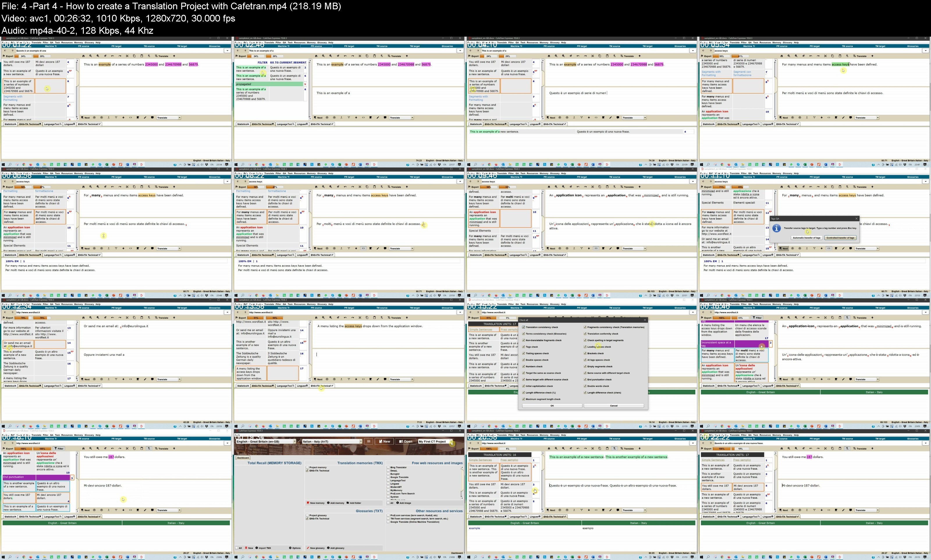This screenshot has height=560, width=931.
Task: Toggle Tags check checkbox
Action: coord(524,347)
